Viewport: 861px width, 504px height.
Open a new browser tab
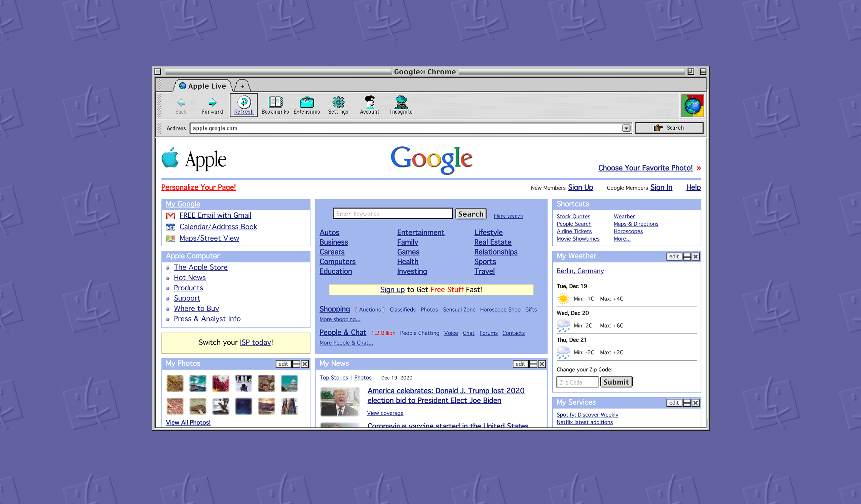[242, 86]
